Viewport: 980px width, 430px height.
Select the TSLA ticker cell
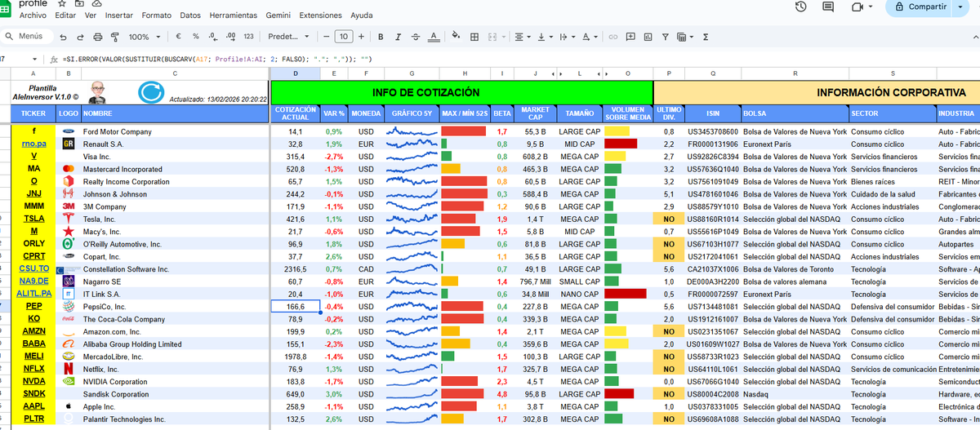34,219
